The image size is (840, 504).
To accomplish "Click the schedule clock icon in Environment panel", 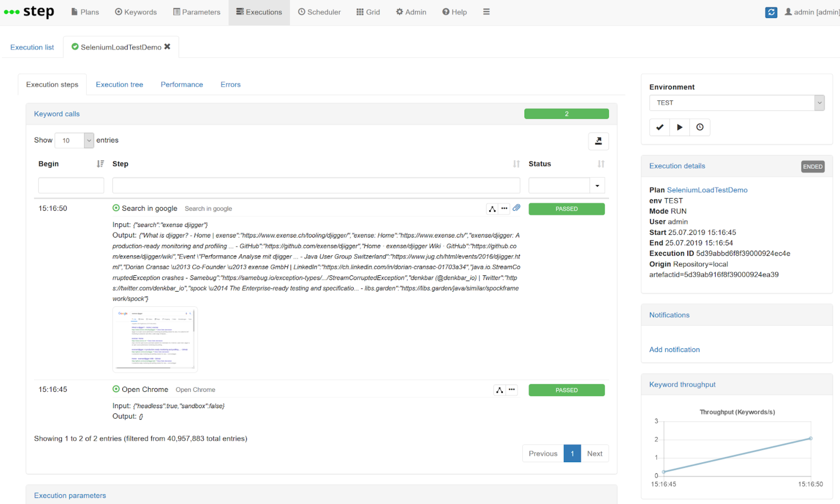I will point(700,127).
